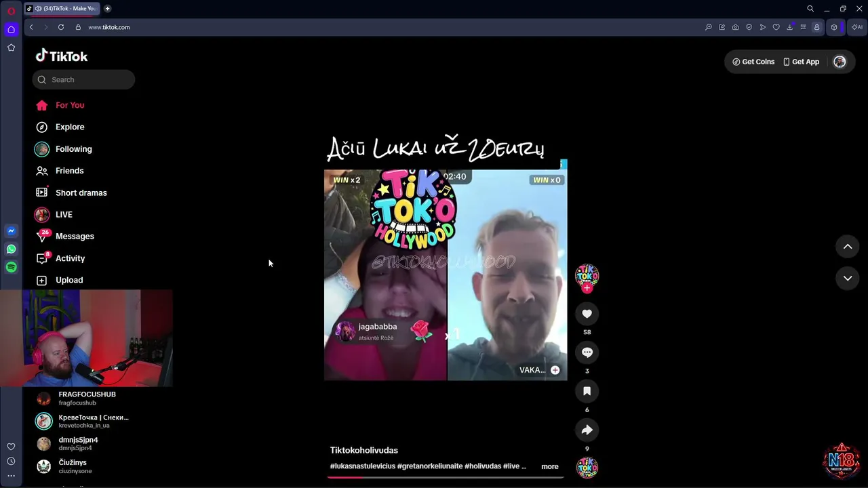The height and width of the screenshot is (488, 868).
Task: Click the #holivudas hashtag
Action: [x=483, y=466]
